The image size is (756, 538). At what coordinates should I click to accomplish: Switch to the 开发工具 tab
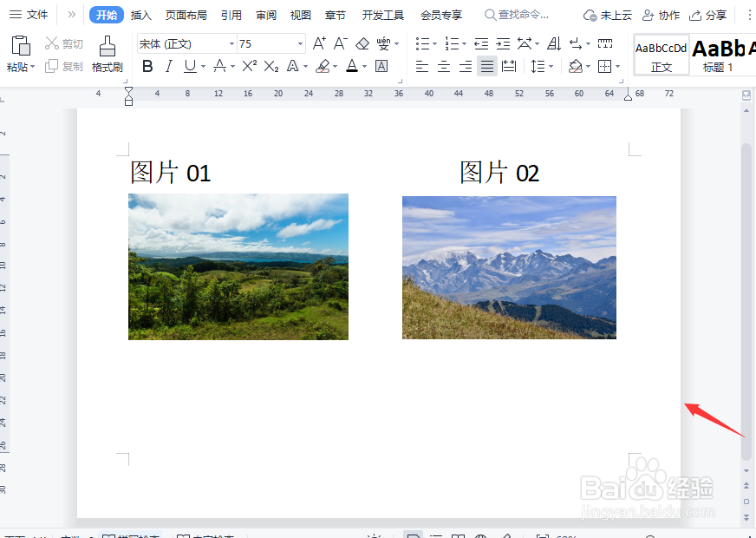(383, 16)
